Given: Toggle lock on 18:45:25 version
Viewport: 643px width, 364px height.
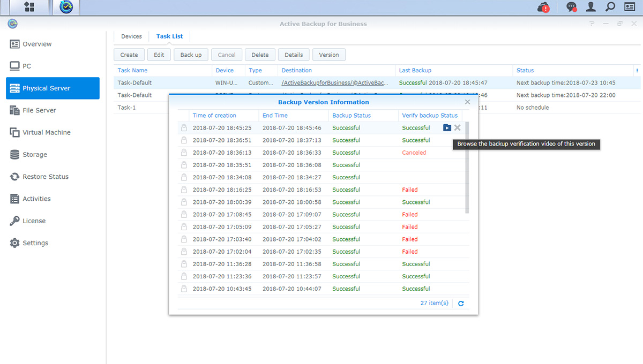Looking at the screenshot, I should click(x=184, y=128).
